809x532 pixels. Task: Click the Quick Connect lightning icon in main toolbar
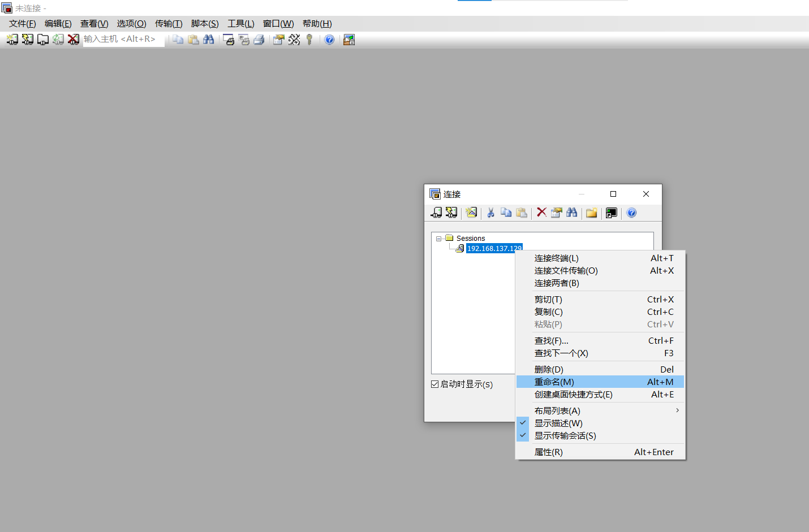point(27,40)
